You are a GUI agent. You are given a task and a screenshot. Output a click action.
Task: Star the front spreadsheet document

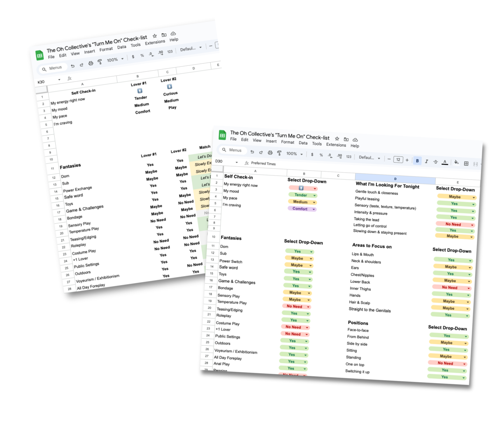click(x=337, y=138)
